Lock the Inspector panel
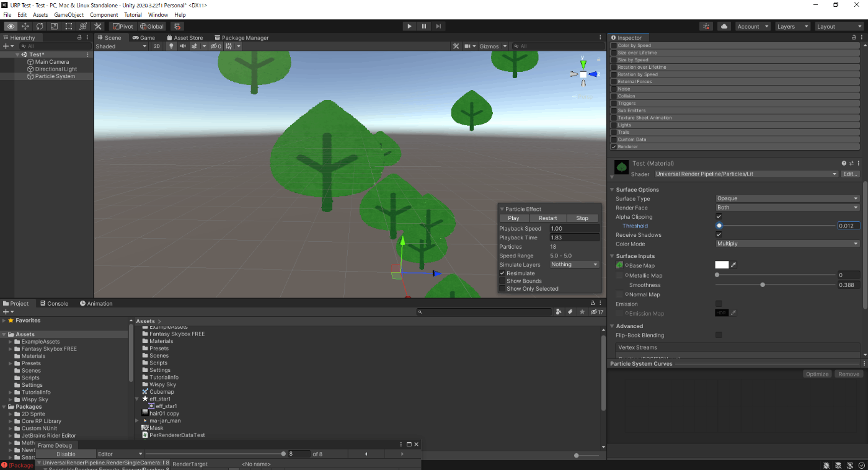 click(x=854, y=37)
